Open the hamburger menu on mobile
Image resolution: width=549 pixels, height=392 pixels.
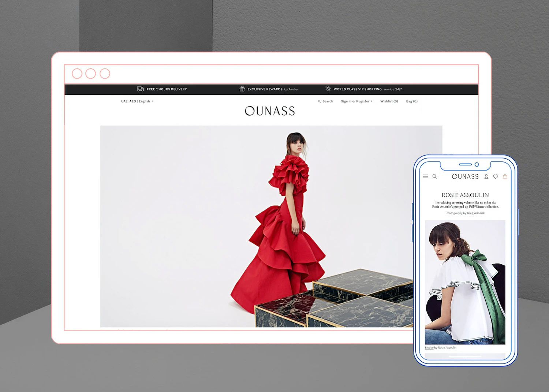pyautogui.click(x=425, y=176)
